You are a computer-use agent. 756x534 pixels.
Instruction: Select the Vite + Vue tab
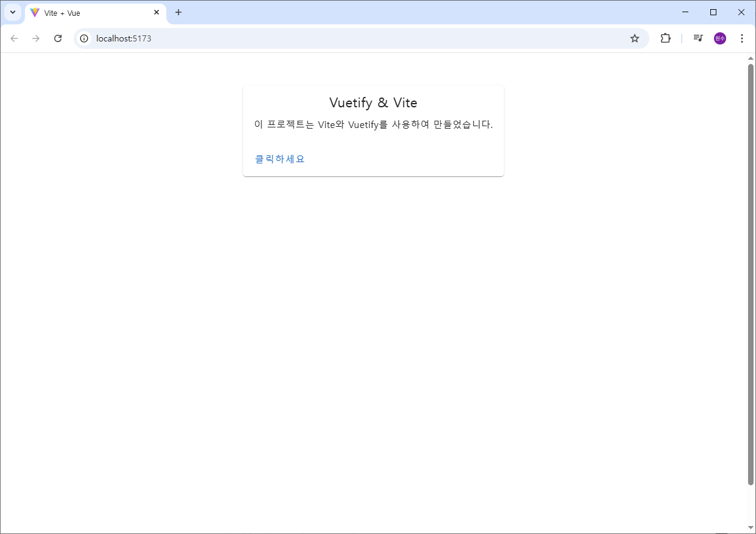[x=96, y=13]
